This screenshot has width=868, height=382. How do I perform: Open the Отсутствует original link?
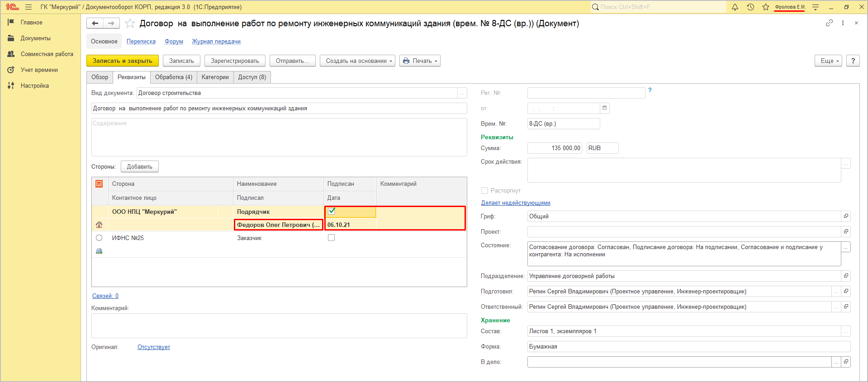(x=154, y=347)
